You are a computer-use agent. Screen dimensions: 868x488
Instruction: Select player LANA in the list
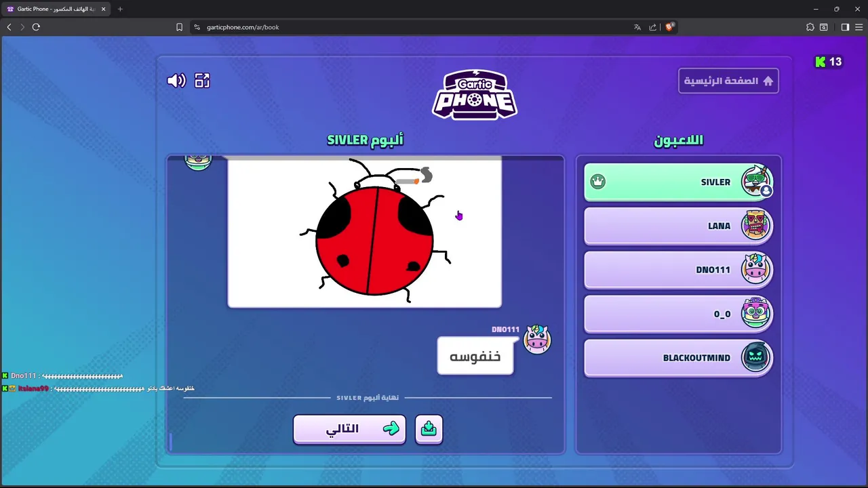click(678, 226)
